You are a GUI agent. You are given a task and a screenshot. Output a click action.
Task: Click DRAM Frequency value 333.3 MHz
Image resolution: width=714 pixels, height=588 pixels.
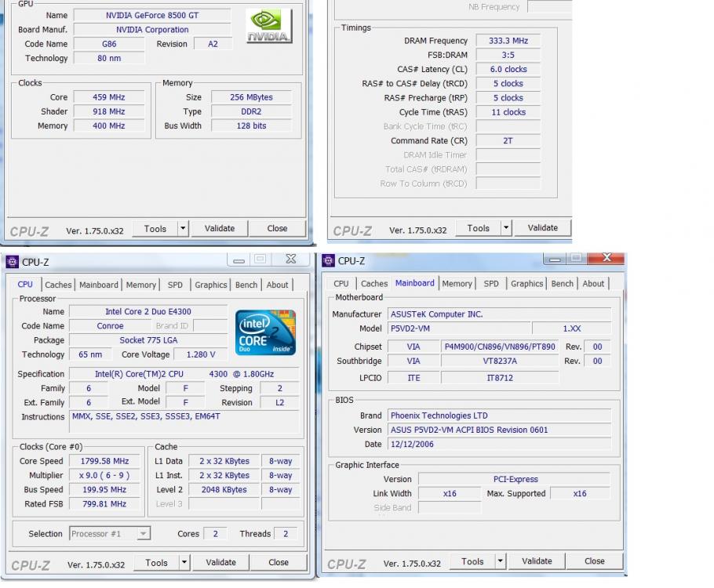click(x=508, y=41)
